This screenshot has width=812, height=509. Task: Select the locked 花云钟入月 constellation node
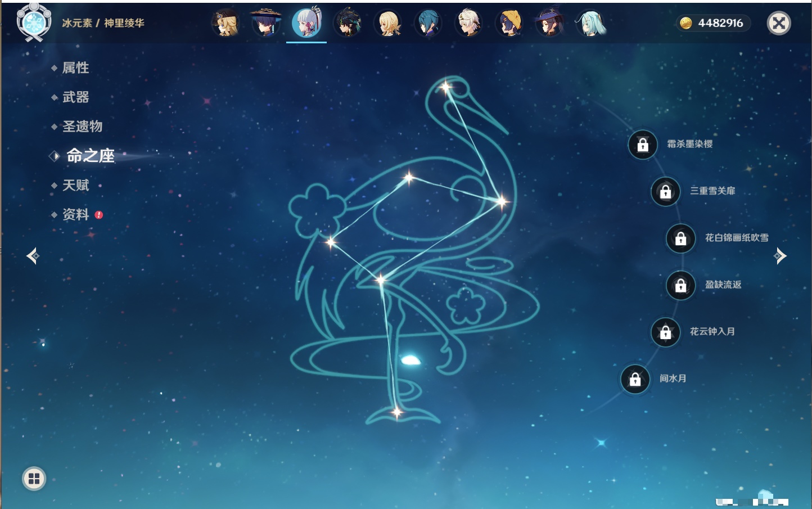[666, 332]
